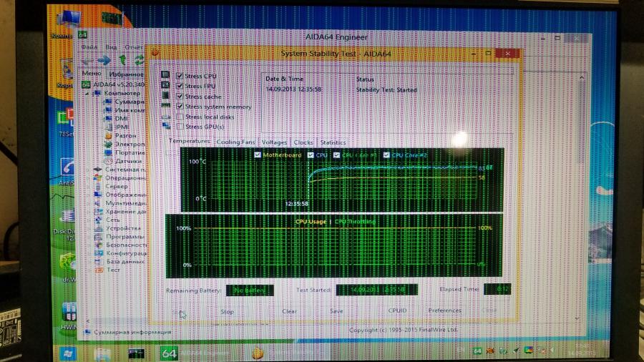Click the Stop button

click(227, 311)
